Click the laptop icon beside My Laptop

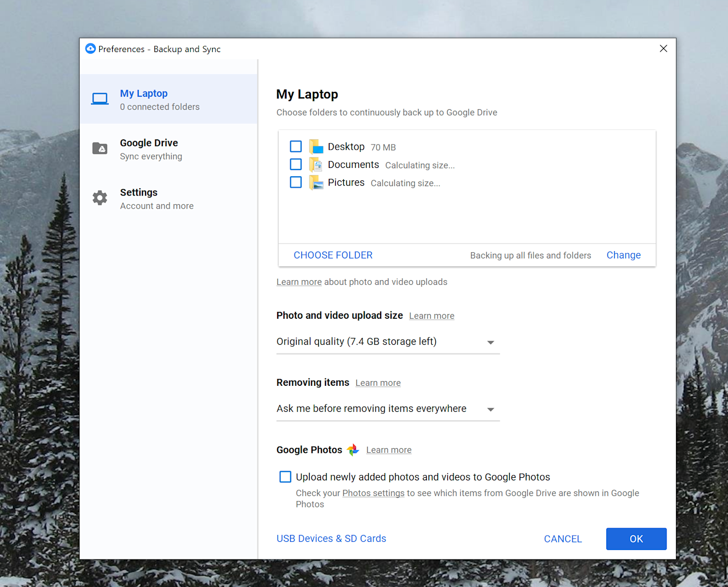[x=100, y=99]
